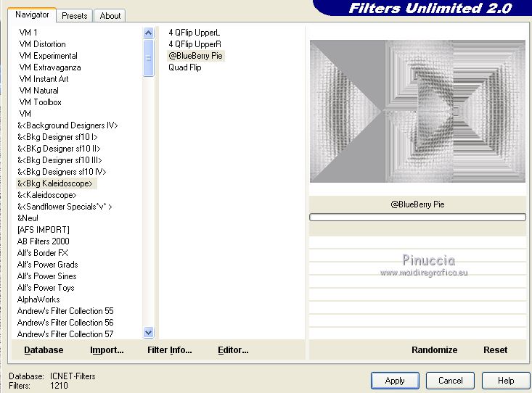Select &<Bkg Designer sf10 III> category
This screenshot has width=532, height=393.
pos(60,160)
